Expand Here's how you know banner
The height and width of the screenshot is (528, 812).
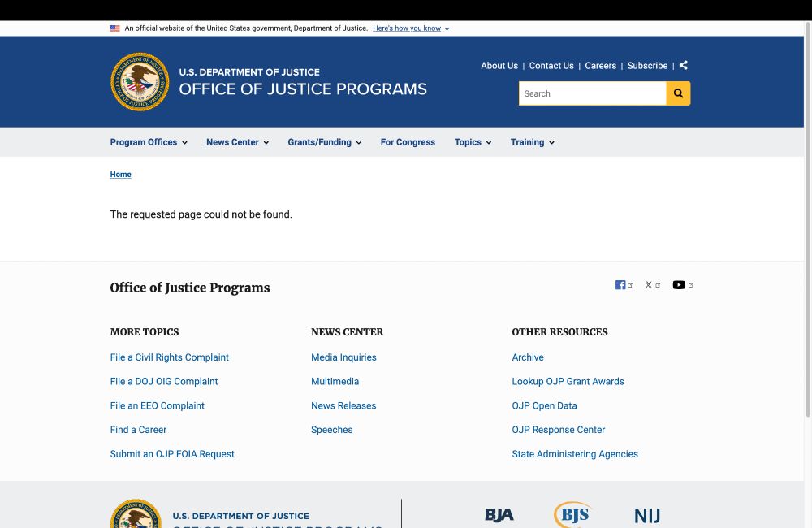point(411,28)
